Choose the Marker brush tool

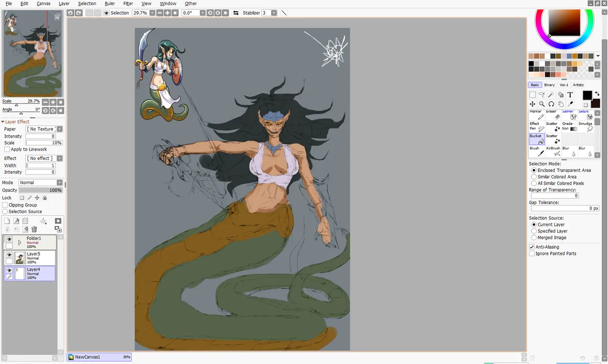pos(537,115)
